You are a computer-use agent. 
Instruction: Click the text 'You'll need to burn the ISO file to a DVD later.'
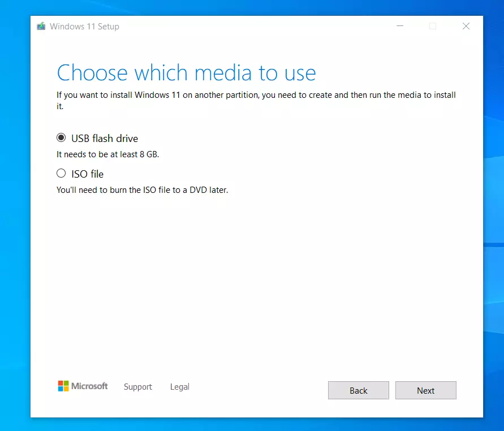[142, 190]
